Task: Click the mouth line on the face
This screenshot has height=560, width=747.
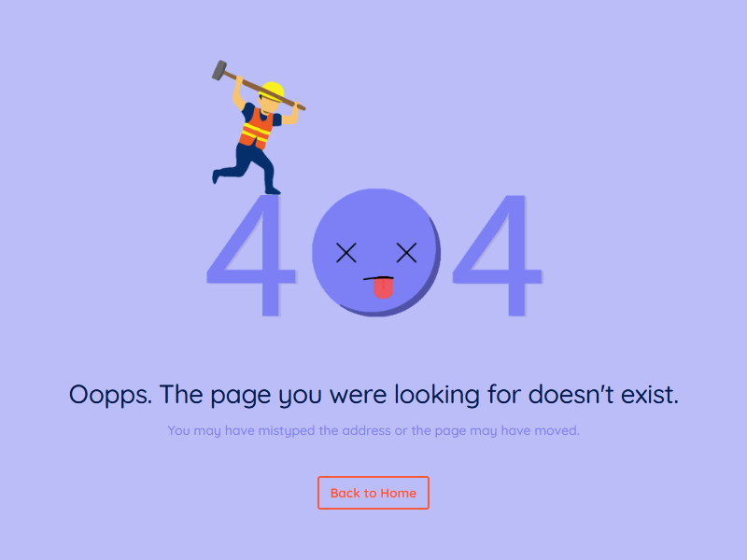Action: click(378, 277)
